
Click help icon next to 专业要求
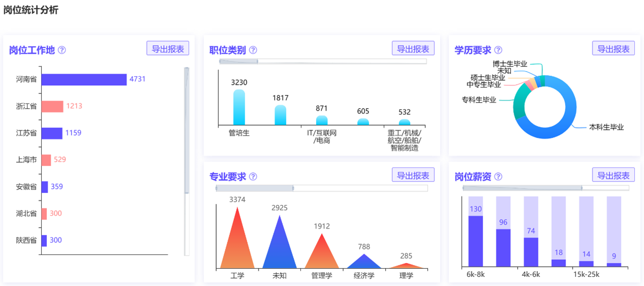[x=253, y=177]
